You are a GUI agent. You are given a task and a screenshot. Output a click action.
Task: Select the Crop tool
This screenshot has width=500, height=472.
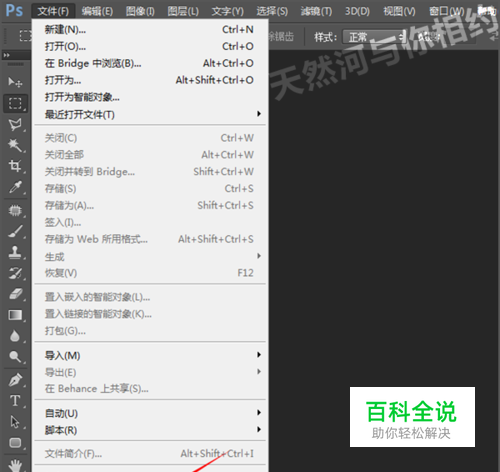[x=15, y=166]
